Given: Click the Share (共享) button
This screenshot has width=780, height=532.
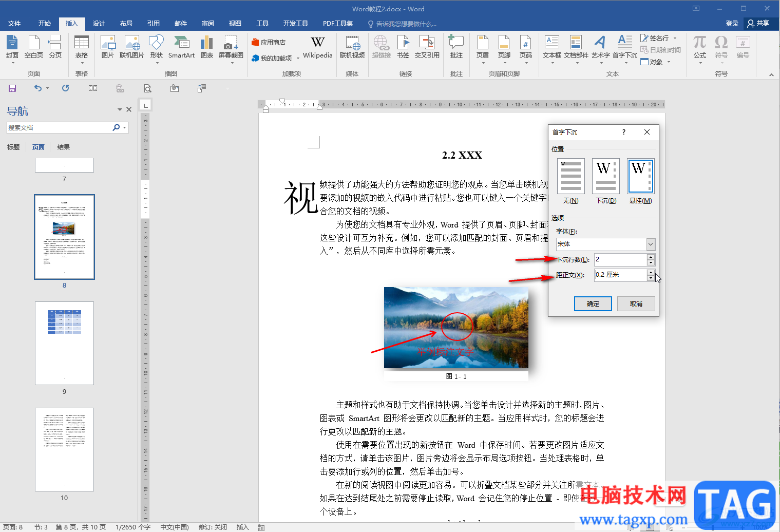Looking at the screenshot, I should pyautogui.click(x=758, y=24).
